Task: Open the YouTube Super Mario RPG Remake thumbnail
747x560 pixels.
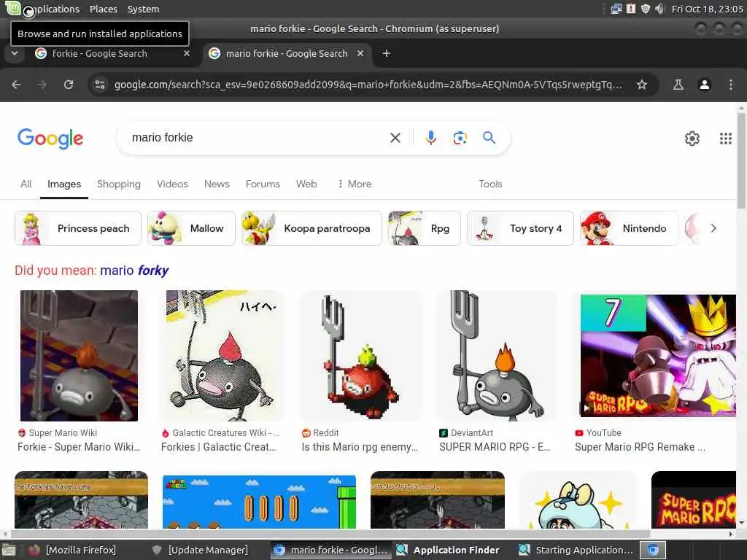Action: (658, 356)
